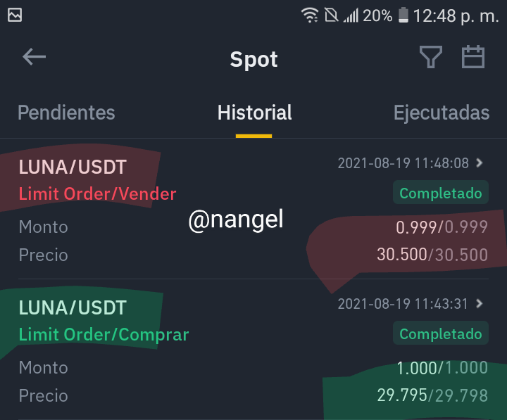Select the Historial tab
The width and height of the screenshot is (507, 420).
coord(254,113)
